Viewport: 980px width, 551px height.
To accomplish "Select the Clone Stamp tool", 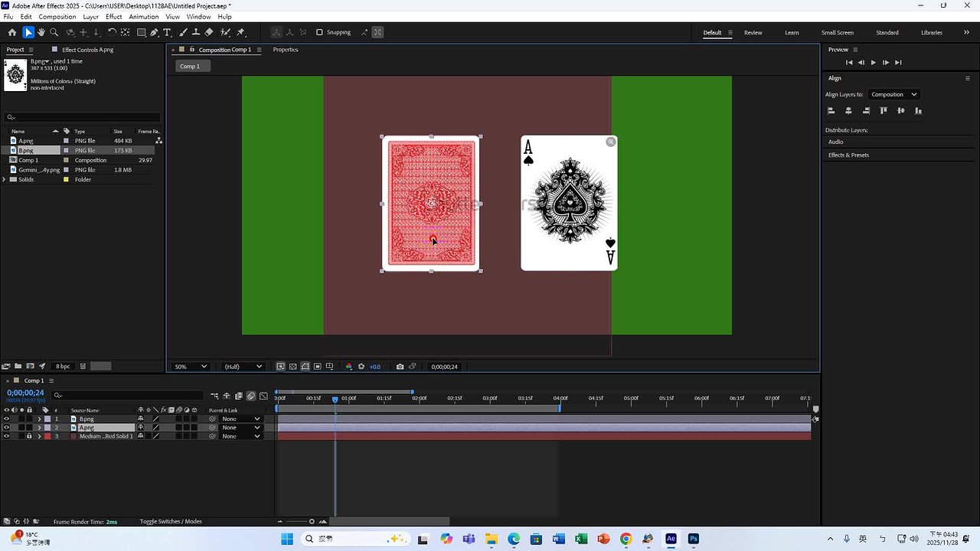I will coord(197,32).
